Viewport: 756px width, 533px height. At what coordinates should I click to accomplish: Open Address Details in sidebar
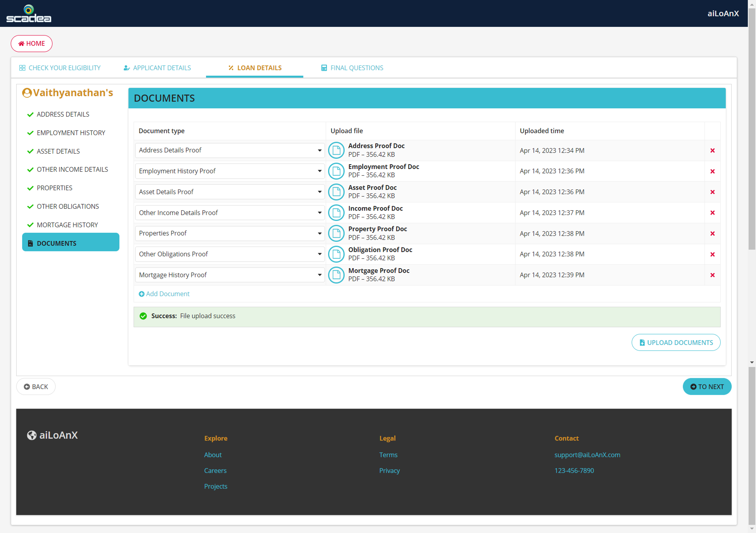click(63, 114)
